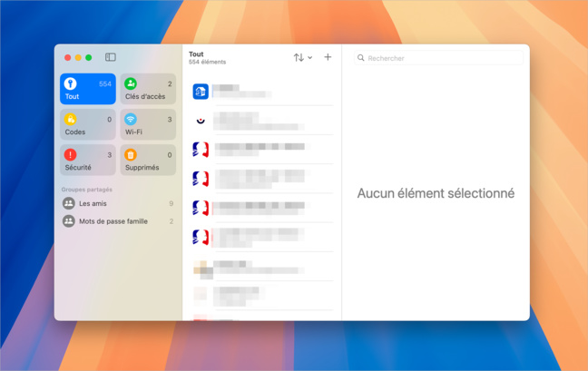Open the sort order dropdown
588x371 pixels.
pyautogui.click(x=302, y=57)
